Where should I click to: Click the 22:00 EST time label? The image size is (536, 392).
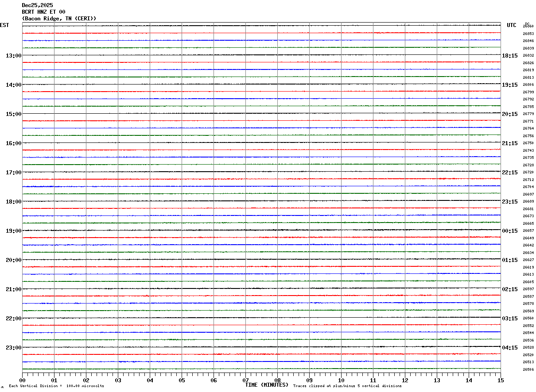pos(13,319)
